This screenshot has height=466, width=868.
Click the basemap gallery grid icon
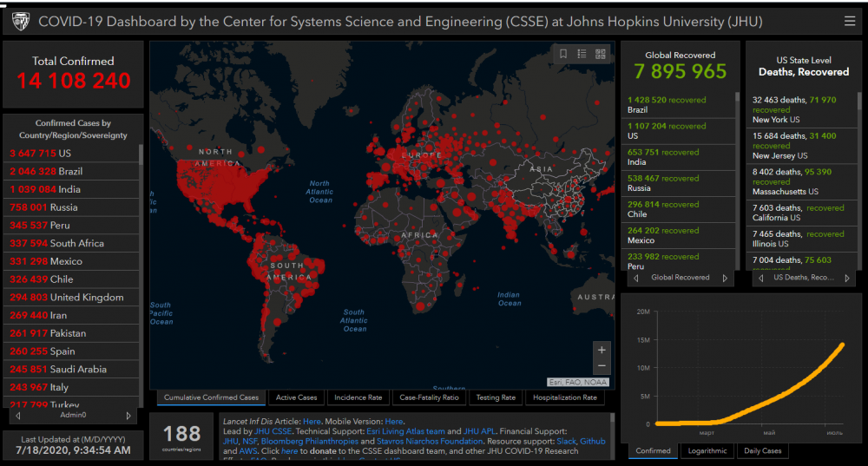coord(600,54)
